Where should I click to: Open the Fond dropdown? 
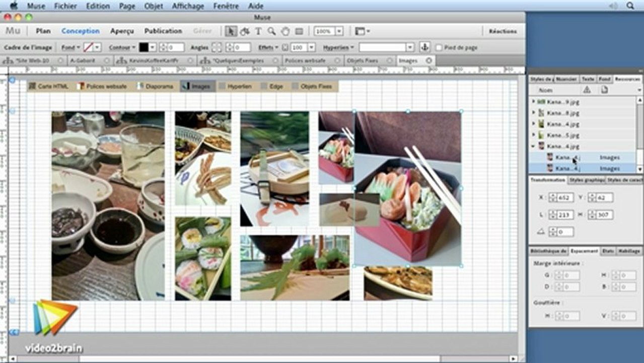(x=70, y=47)
